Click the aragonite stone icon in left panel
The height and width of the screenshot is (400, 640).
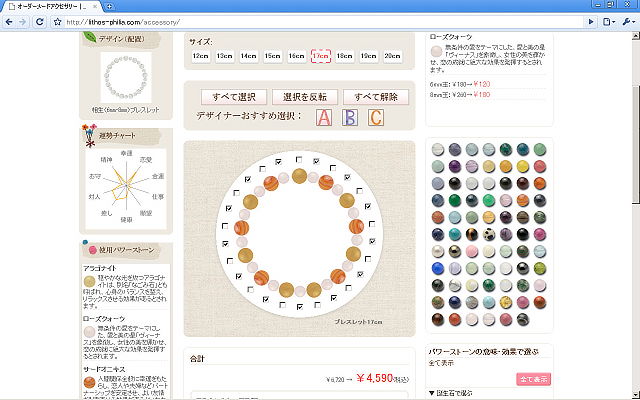point(89,281)
